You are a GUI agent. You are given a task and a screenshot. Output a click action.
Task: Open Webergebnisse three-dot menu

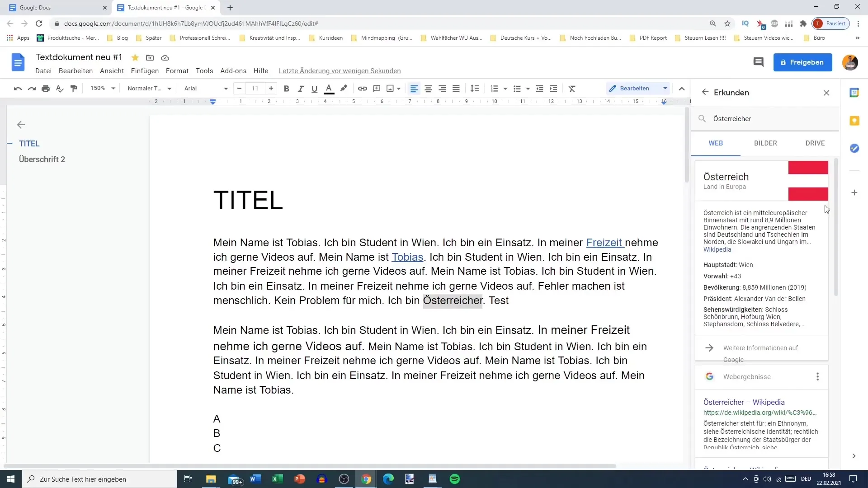coord(817,377)
